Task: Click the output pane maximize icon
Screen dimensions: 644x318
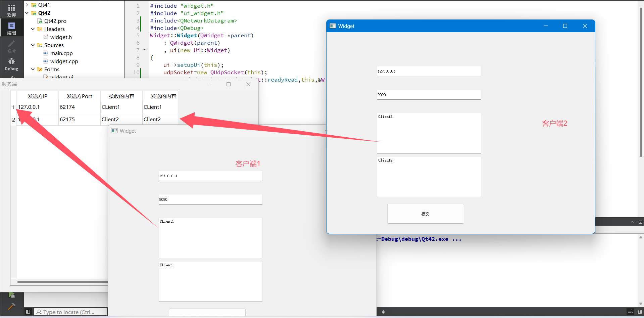Action: 640,222
